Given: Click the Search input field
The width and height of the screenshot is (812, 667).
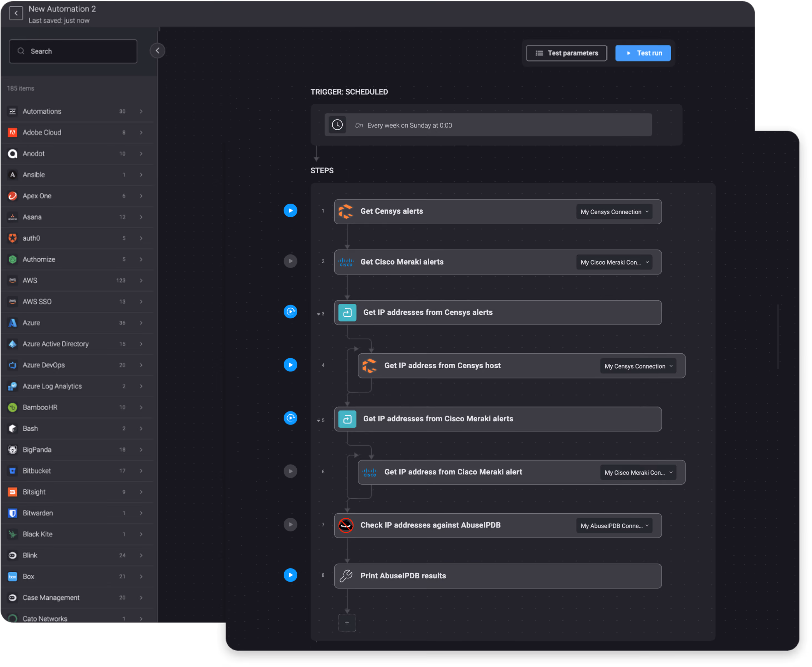Looking at the screenshot, I should pyautogui.click(x=73, y=51).
